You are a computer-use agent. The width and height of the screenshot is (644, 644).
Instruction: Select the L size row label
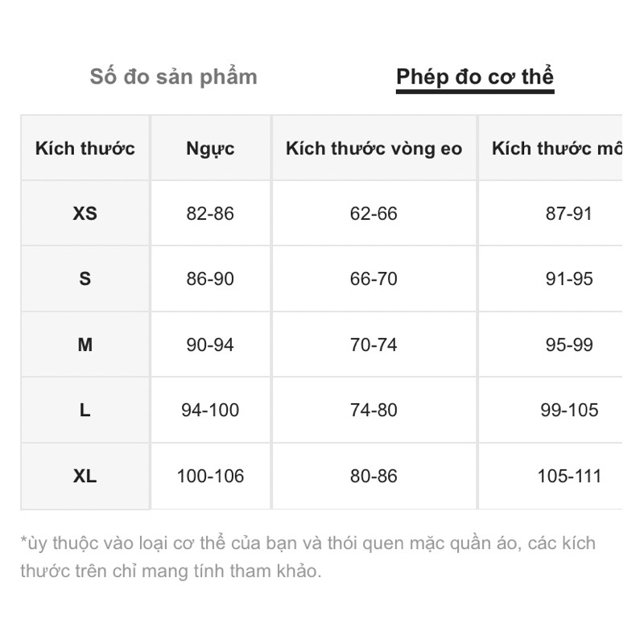[85, 411]
